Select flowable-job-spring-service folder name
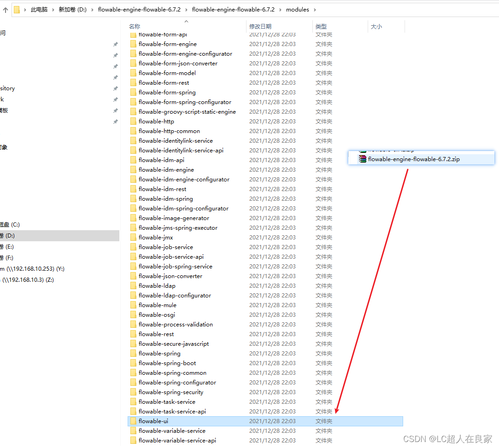499x448 pixels. pyautogui.click(x=176, y=267)
